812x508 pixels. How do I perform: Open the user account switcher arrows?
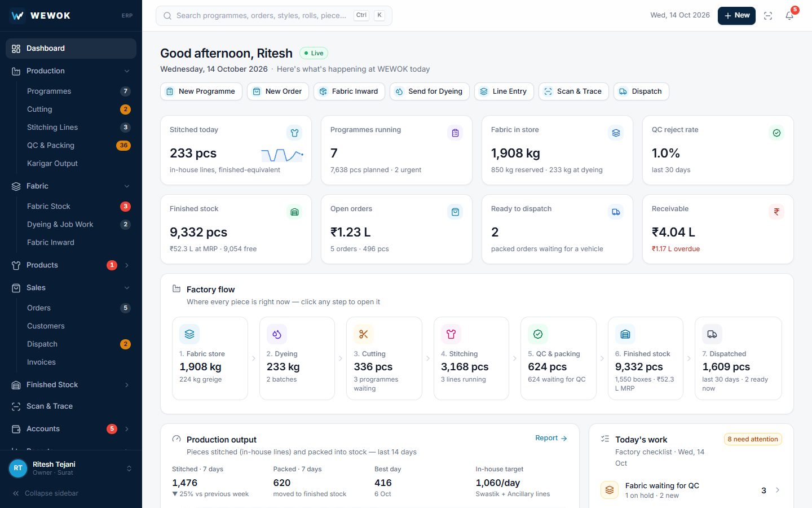[x=129, y=468]
